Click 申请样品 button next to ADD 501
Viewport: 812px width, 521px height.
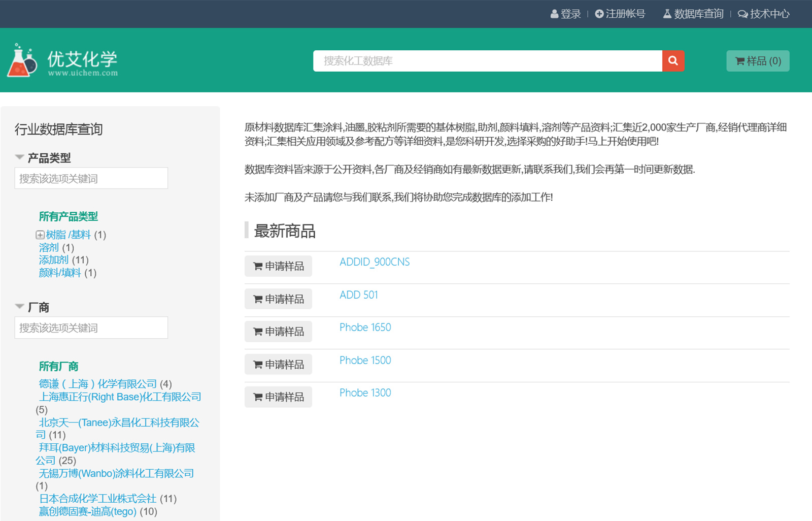[x=278, y=299]
